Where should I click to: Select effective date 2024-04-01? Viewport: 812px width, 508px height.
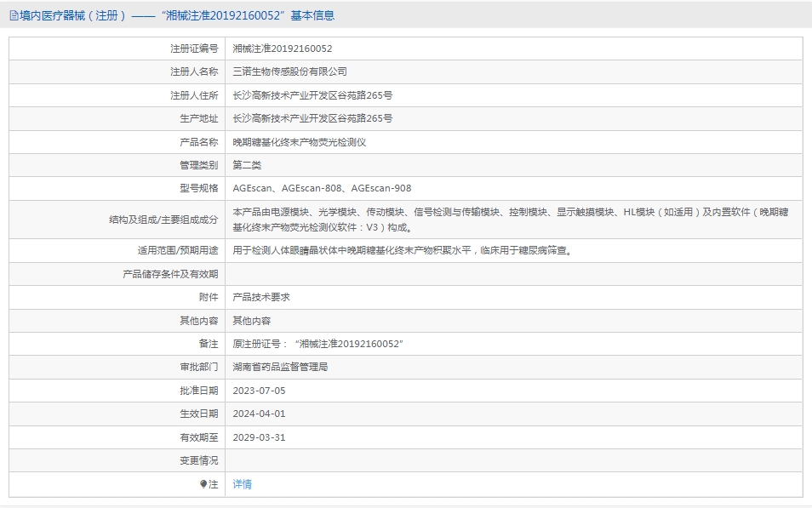click(259, 414)
